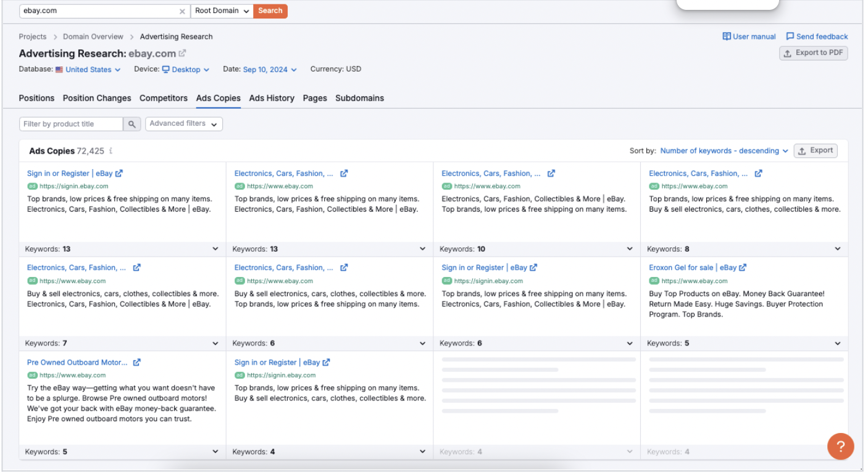Open external link icon beside ebay.com title

coord(183,54)
